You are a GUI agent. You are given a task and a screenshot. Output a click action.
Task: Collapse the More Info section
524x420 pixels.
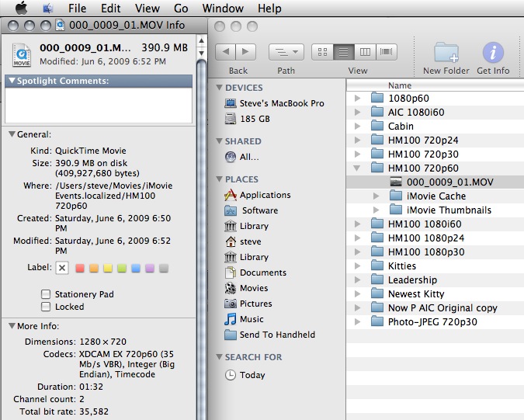coord(12,325)
